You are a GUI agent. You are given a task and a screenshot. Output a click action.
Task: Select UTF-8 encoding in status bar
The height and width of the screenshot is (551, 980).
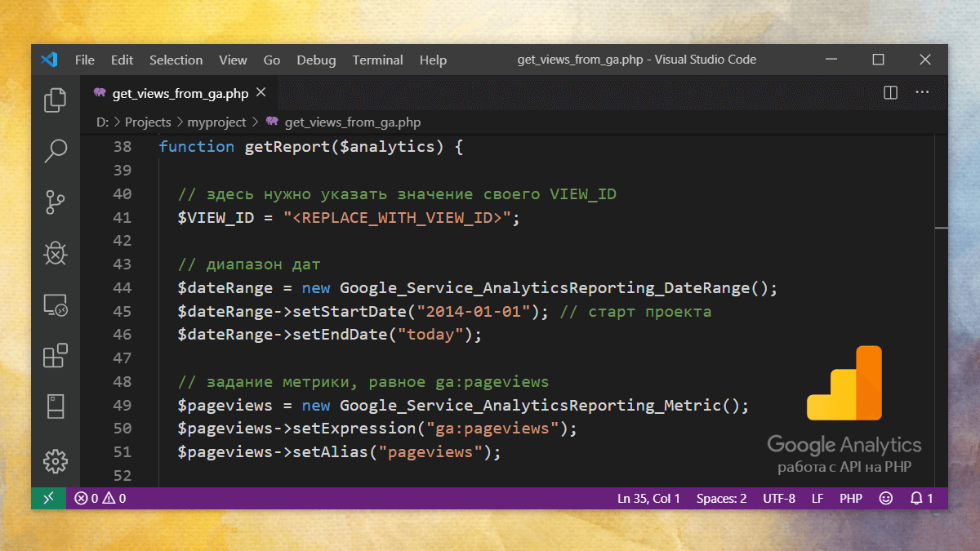pyautogui.click(x=779, y=498)
